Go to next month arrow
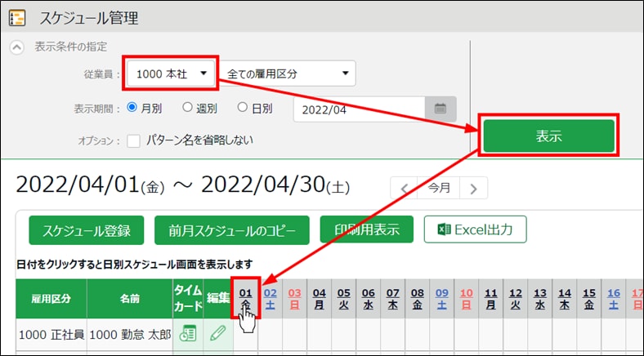This screenshot has width=644, height=356. (473, 189)
